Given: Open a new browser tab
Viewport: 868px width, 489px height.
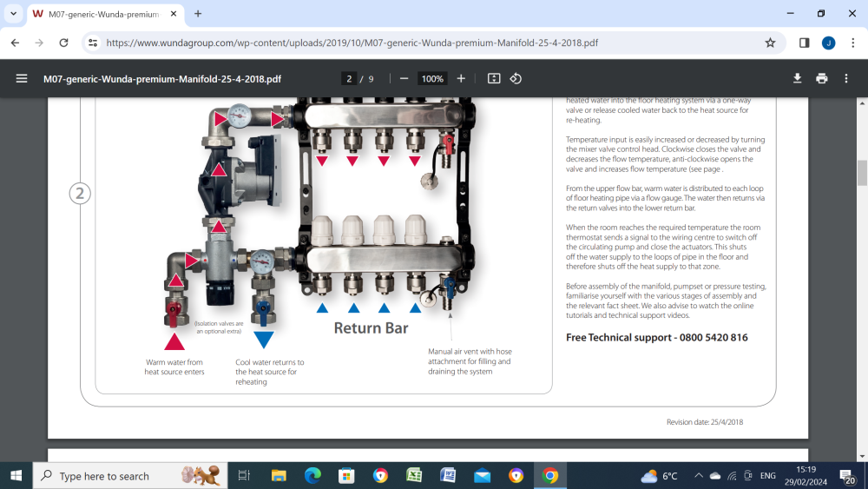Looking at the screenshot, I should [198, 14].
